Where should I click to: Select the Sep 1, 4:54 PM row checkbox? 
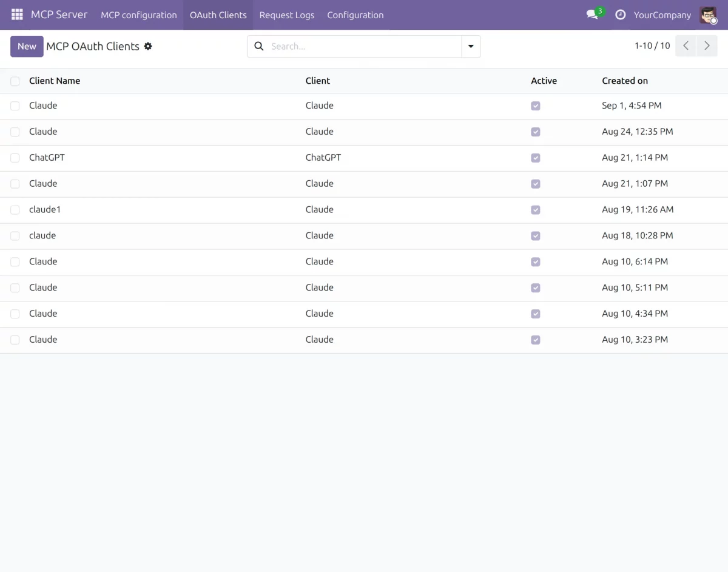(15, 106)
